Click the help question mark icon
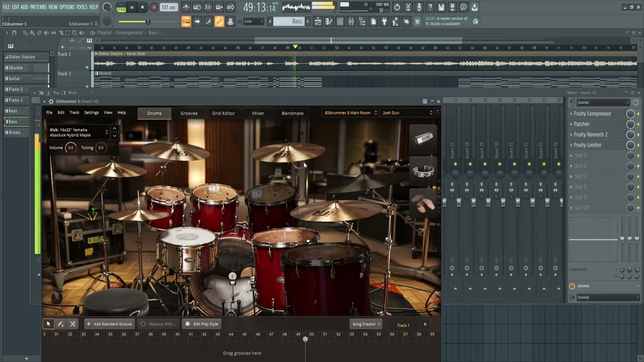 click(430, 8)
